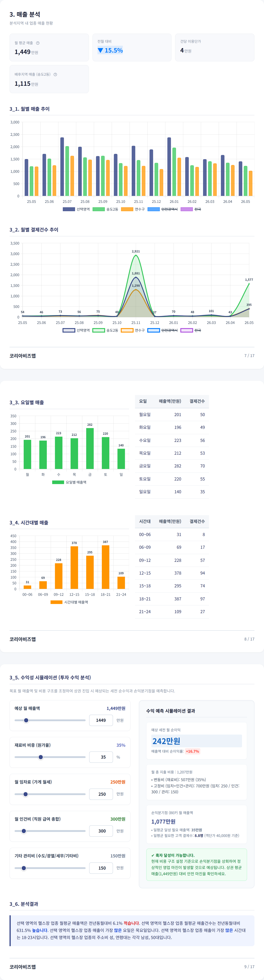The width and height of the screenshot is (264, 980).
Task: Click the +16.7% 순이익률 badge
Action: point(192,751)
